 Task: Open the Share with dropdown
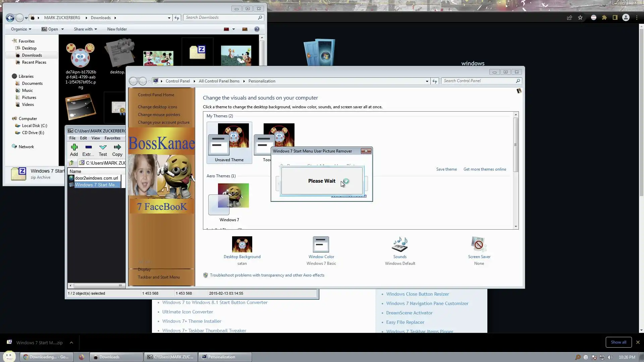85,29
